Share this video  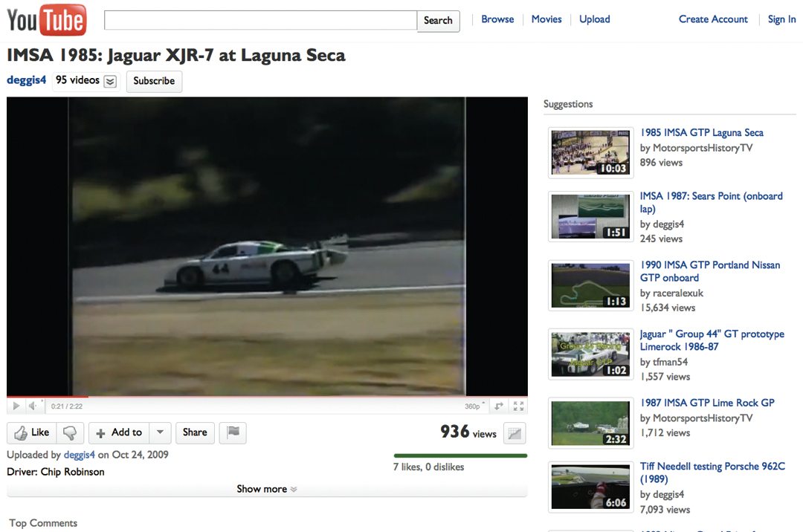click(x=195, y=432)
